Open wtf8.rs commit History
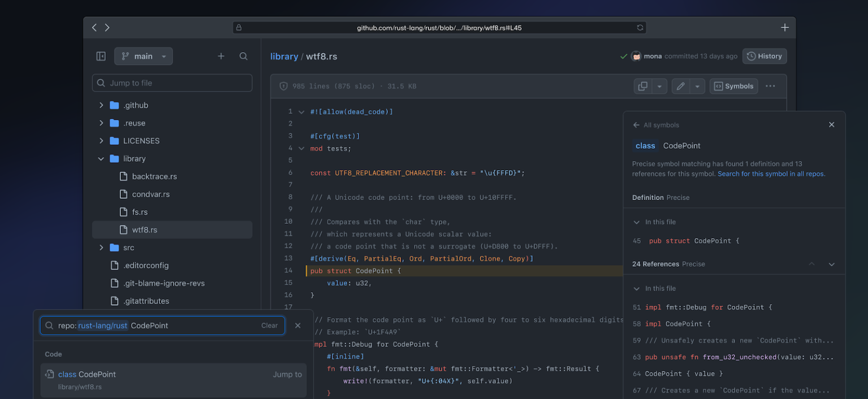868x399 pixels. coord(765,56)
